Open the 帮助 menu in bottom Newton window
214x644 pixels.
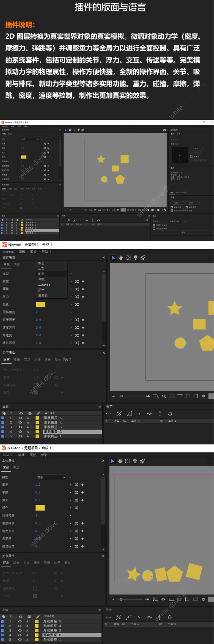click(44, 455)
